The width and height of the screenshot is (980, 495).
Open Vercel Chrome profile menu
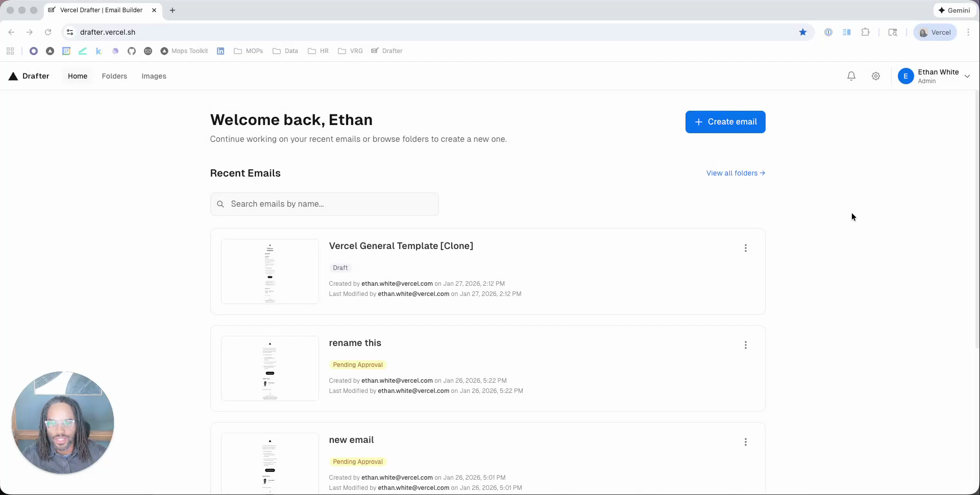click(935, 32)
